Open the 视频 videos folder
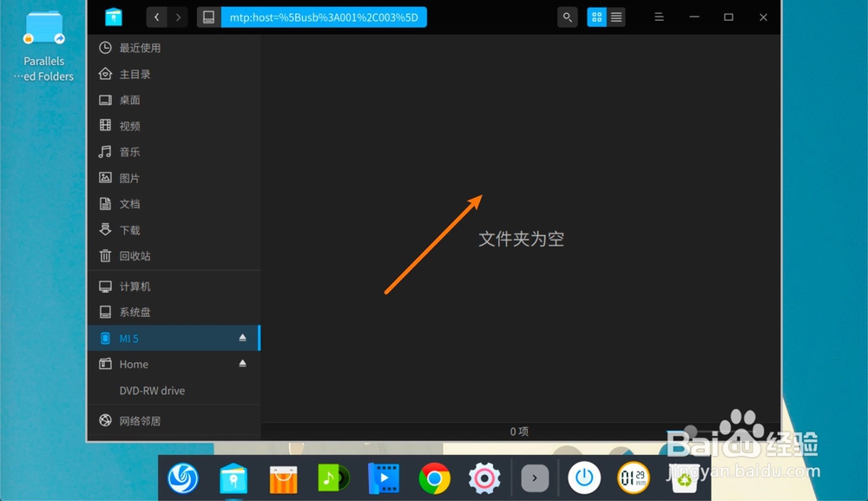This screenshot has height=501, width=868. point(174,126)
